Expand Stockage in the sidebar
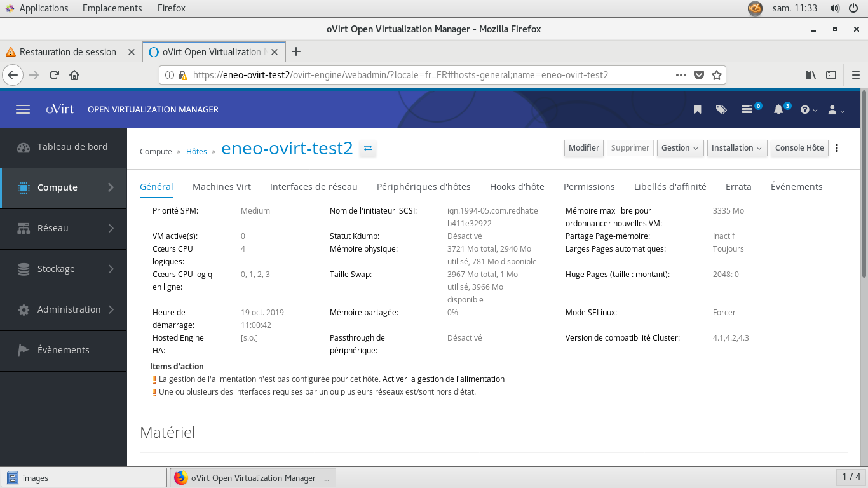This screenshot has height=488, width=868. tap(64, 269)
